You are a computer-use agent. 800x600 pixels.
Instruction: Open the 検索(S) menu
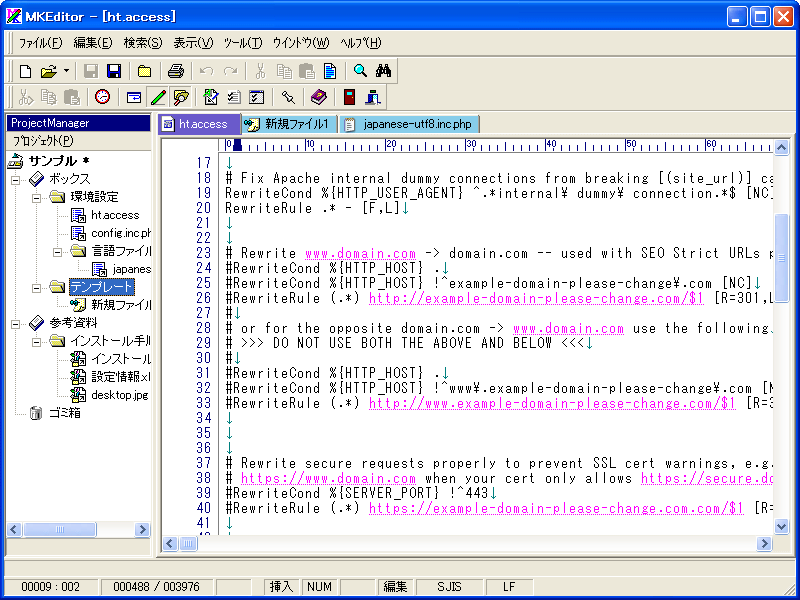click(143, 43)
